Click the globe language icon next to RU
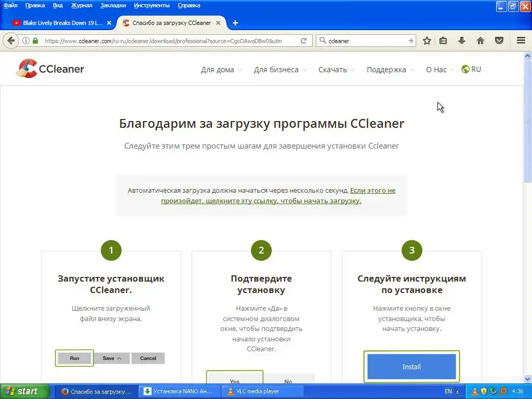532x399 pixels. (465, 69)
